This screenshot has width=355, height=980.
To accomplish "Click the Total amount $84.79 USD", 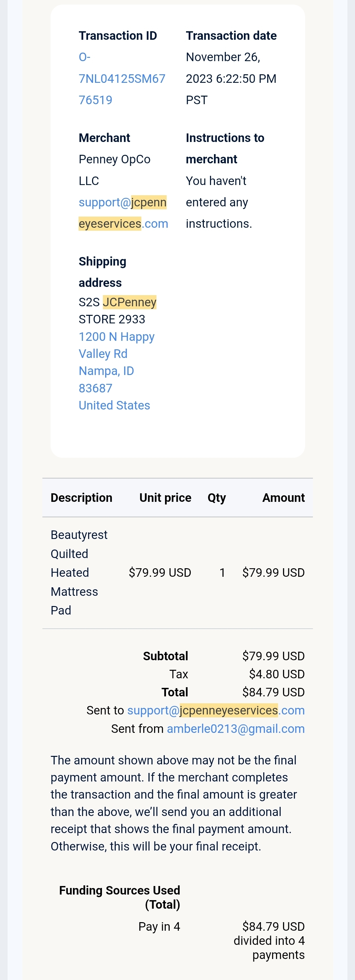I will pyautogui.click(x=273, y=692).
